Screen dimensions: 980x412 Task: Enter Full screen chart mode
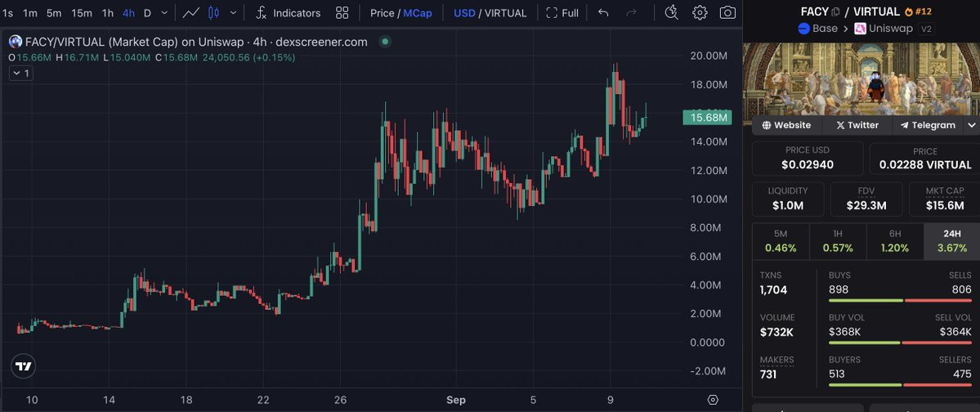pyautogui.click(x=562, y=12)
